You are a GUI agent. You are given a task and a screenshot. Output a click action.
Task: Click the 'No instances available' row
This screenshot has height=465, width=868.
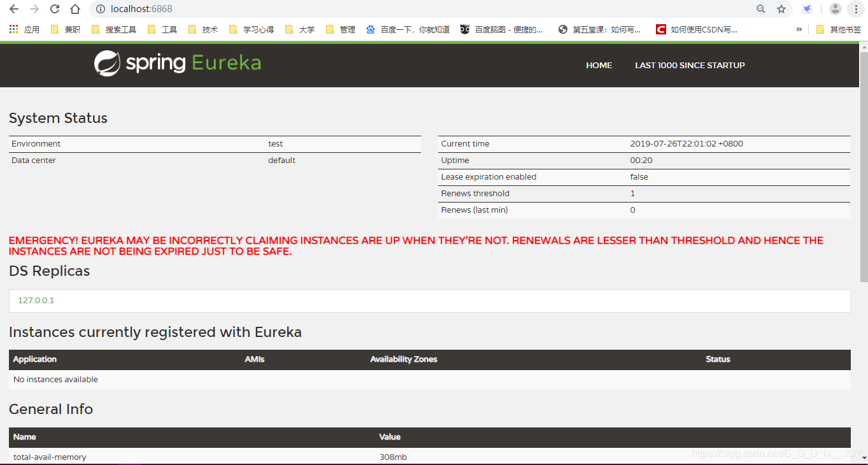[x=430, y=380]
